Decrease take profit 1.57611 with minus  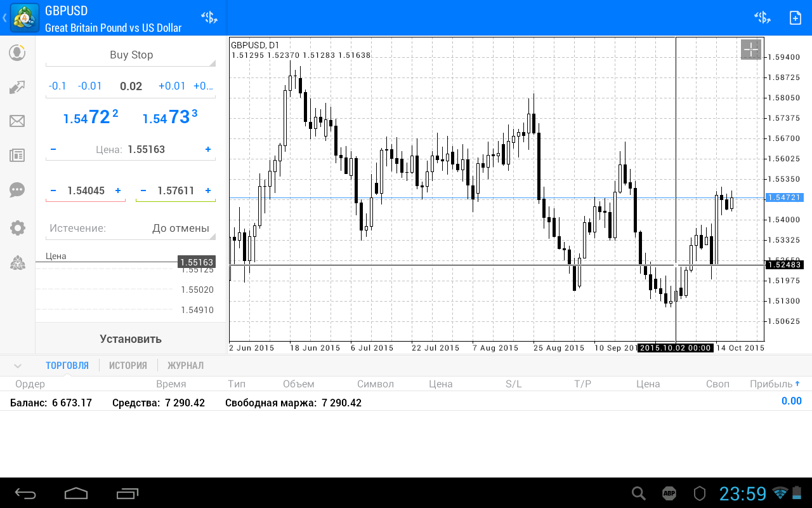coord(143,190)
